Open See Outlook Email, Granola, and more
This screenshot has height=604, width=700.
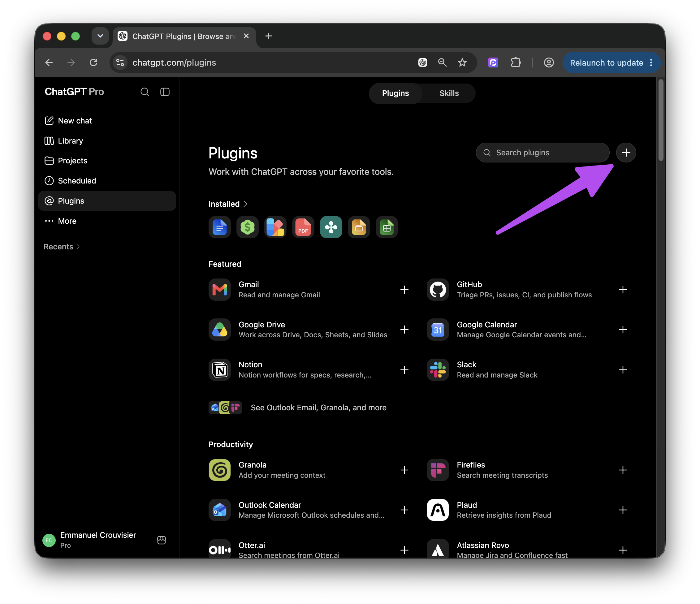[298, 408]
